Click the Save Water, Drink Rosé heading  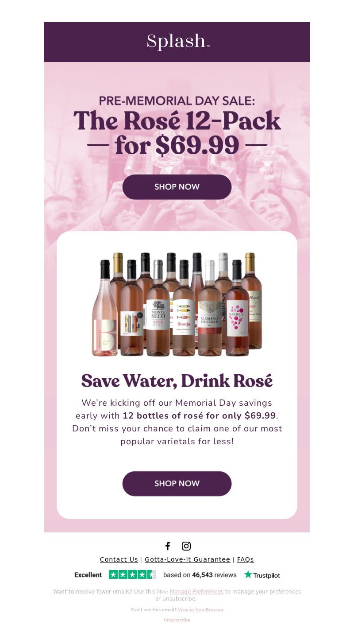(x=177, y=381)
